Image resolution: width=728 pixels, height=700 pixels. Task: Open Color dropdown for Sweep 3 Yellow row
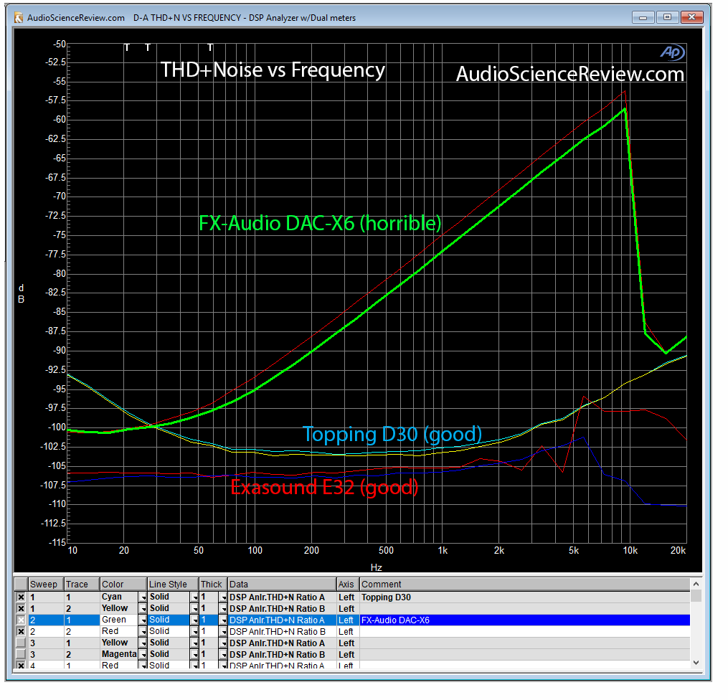pyautogui.click(x=143, y=643)
